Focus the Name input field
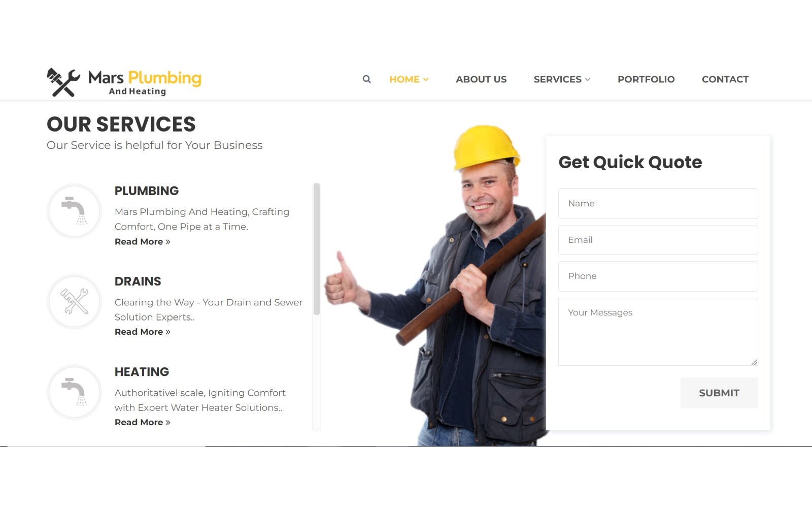Screen dimensions: 812x508 [658, 204]
